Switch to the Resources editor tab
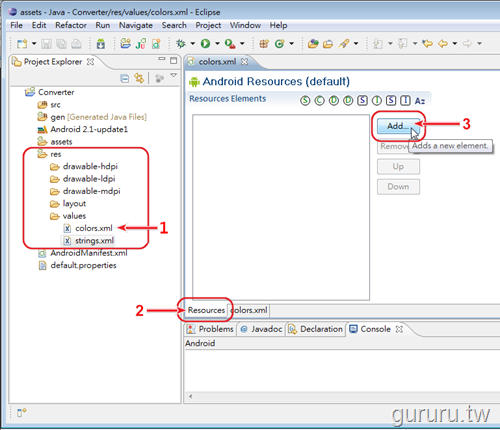The height and width of the screenshot is (430, 500). click(x=206, y=310)
